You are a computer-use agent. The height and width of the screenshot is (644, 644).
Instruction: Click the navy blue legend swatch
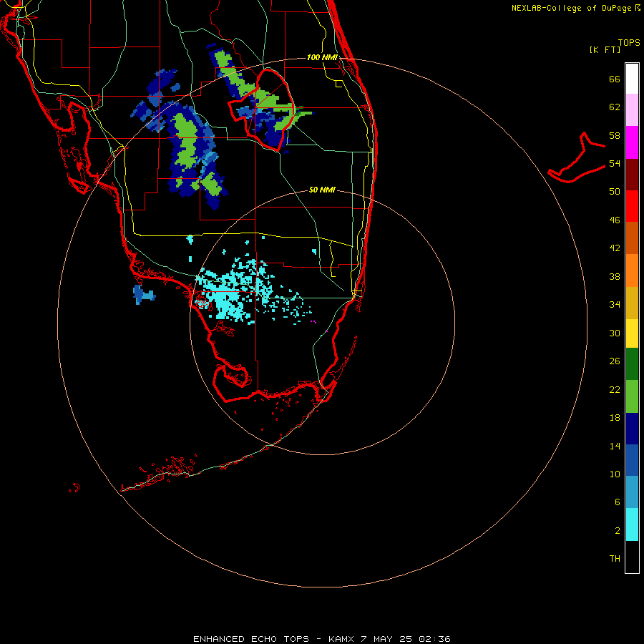coord(632,429)
